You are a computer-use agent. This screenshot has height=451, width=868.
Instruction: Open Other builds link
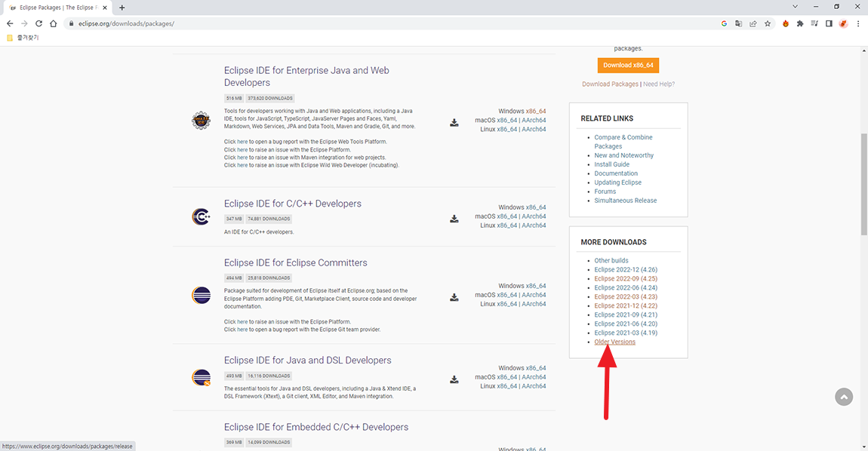point(611,261)
